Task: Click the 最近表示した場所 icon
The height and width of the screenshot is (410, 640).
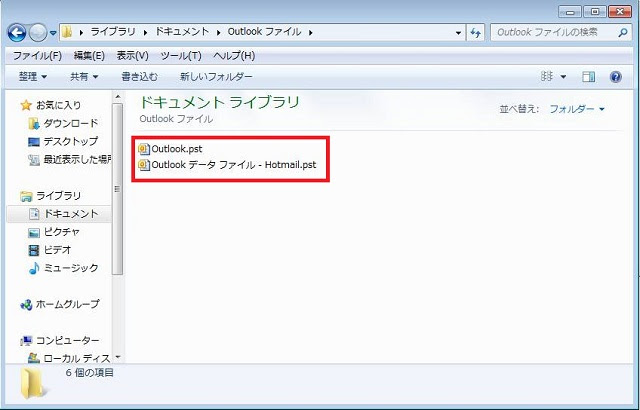Action: point(33,160)
